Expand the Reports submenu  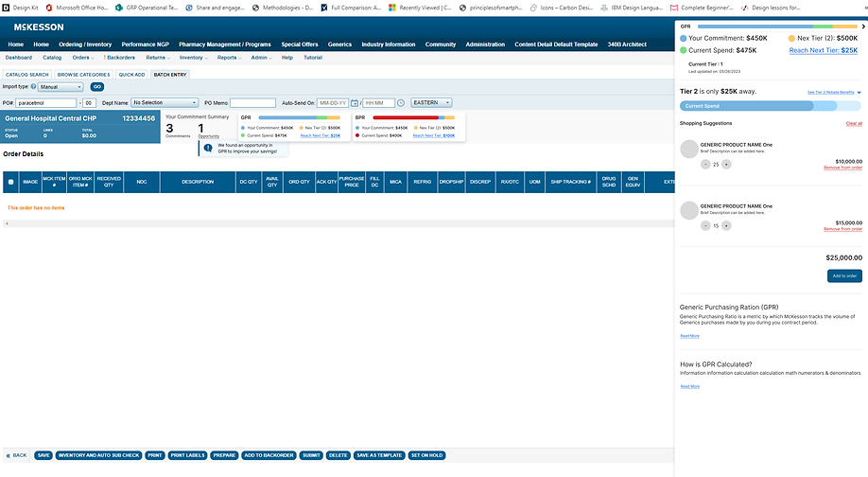click(228, 58)
